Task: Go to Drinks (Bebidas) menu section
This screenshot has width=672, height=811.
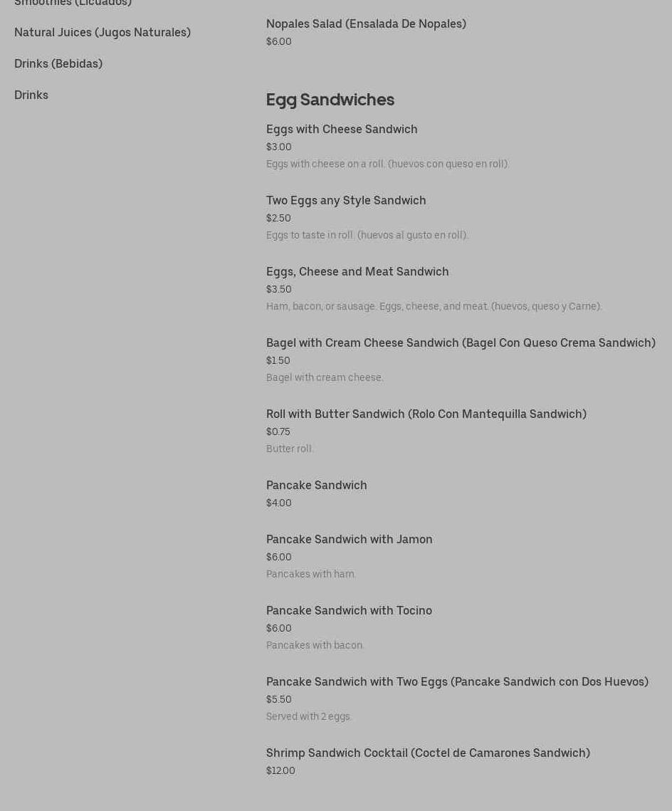Action: click(x=58, y=63)
